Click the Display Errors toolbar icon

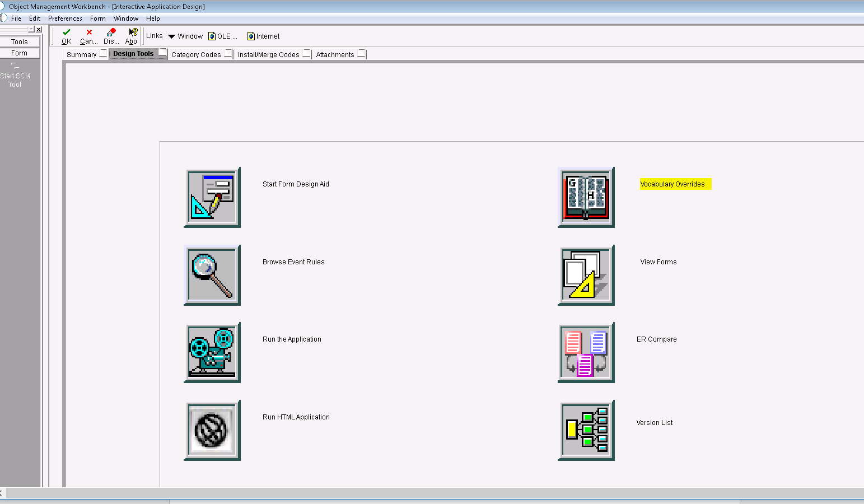(111, 36)
